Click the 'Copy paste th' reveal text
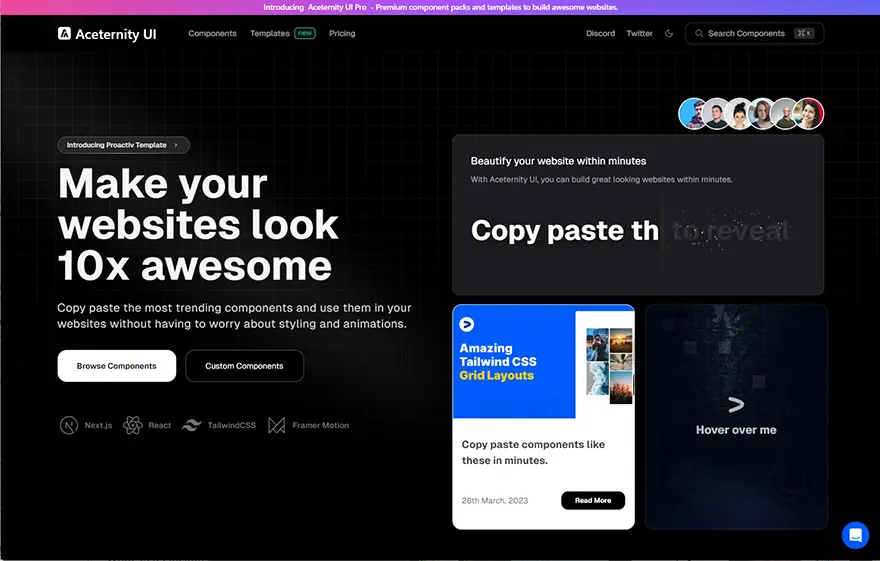Screen dimensions: 880x561 (x=565, y=231)
